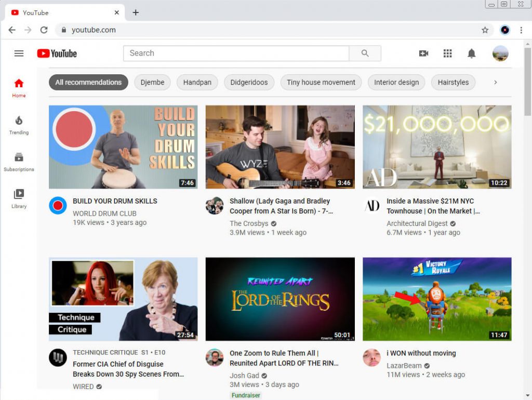Go back with browser back arrow
Viewport: 532px width, 400px height.
pos(12,30)
